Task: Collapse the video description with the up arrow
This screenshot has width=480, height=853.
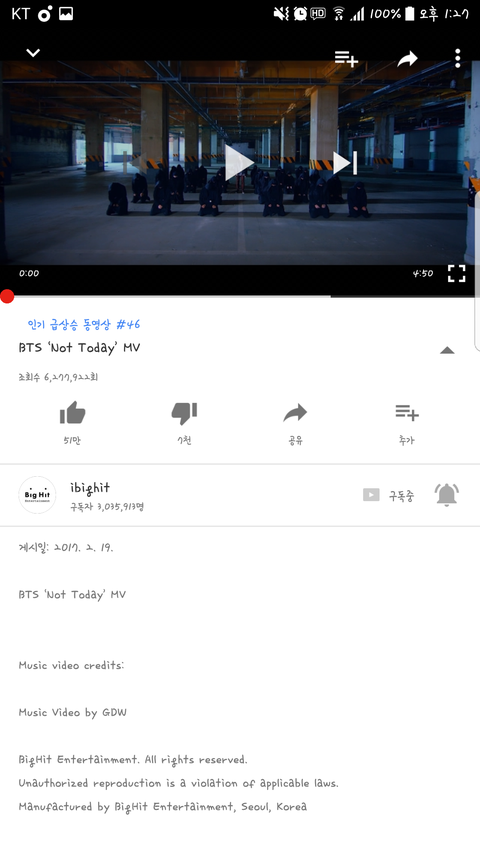Action: 447,350
